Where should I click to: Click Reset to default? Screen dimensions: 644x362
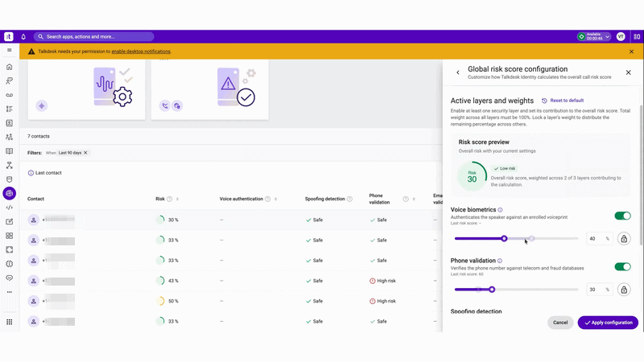coord(563,101)
